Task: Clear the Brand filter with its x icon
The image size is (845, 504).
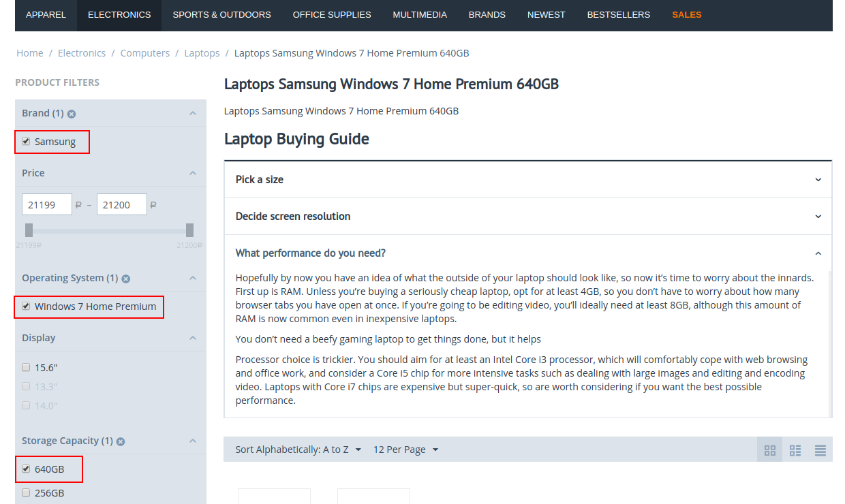Action: [x=72, y=114]
